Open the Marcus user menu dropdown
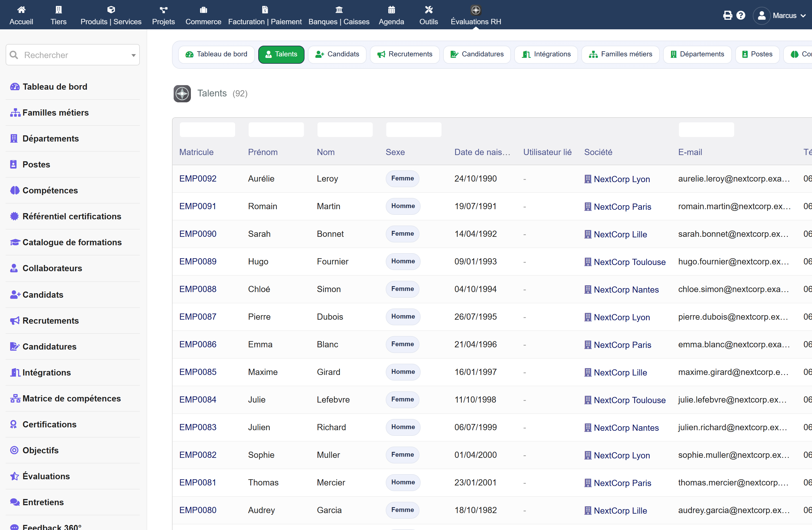Screen dimensions: 812x530 coord(780,15)
